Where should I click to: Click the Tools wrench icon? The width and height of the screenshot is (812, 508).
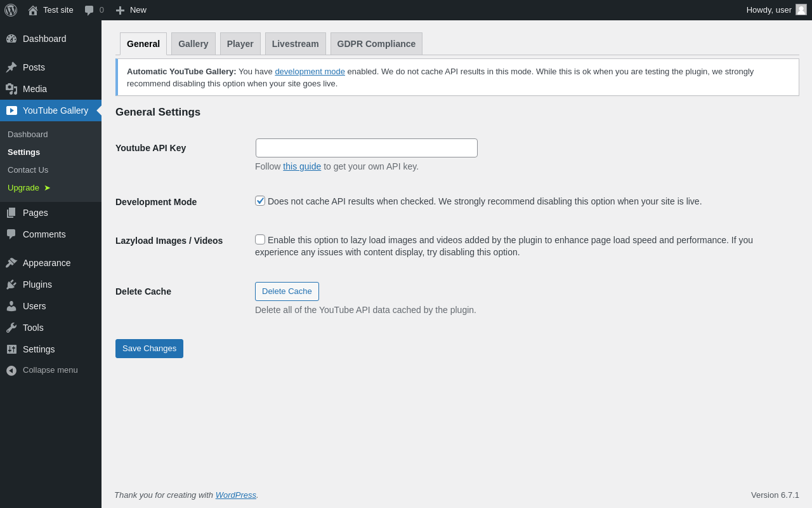(11, 328)
